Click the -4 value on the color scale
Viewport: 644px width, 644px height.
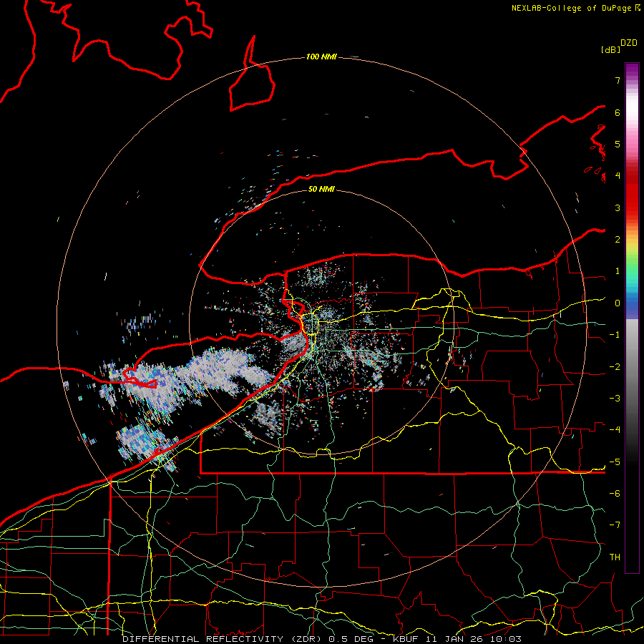[x=615, y=429]
